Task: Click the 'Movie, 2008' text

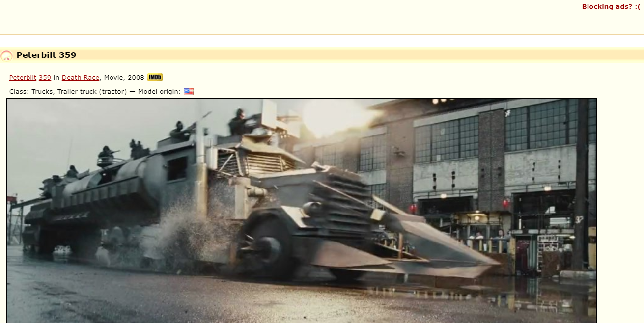Action: [x=124, y=77]
